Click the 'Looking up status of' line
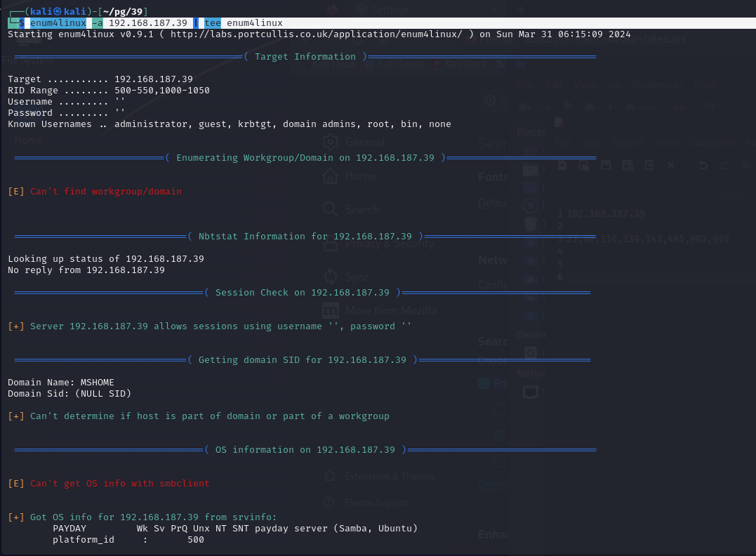This screenshot has height=556, width=756. coord(106,259)
